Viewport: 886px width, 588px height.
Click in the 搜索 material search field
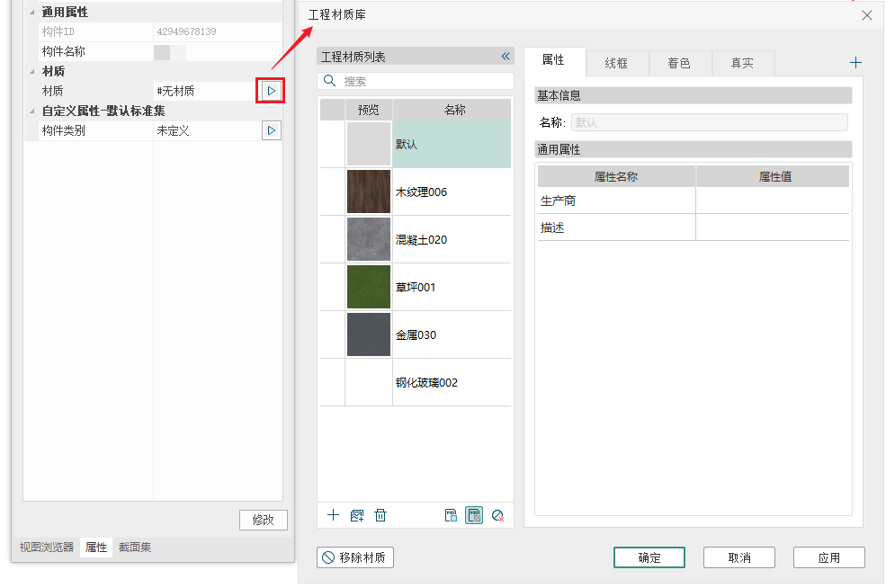pos(416,81)
